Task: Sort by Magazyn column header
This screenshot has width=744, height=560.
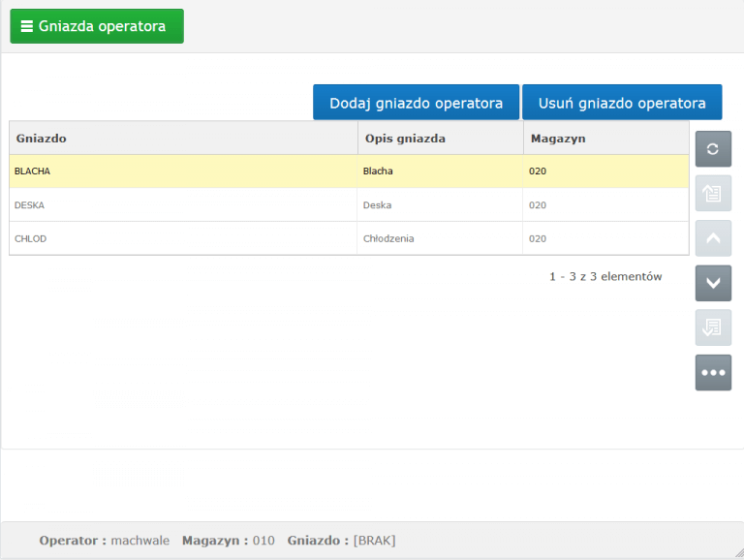Action: pos(606,139)
